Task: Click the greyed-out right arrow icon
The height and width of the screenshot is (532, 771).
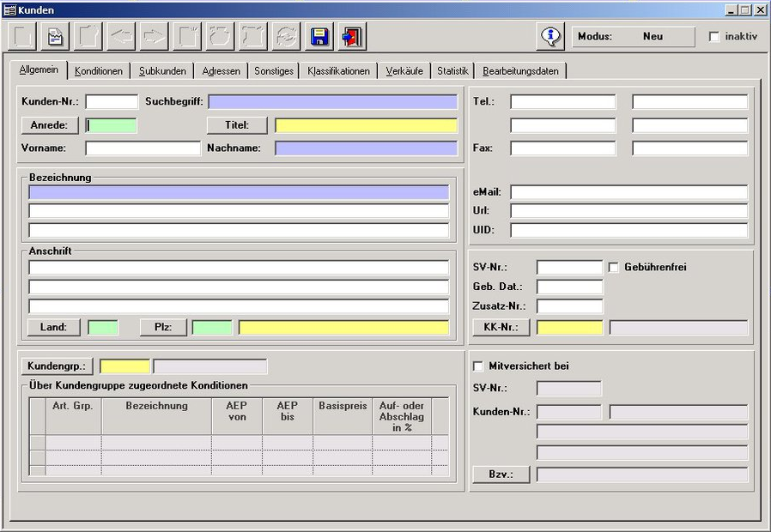Action: 154,37
